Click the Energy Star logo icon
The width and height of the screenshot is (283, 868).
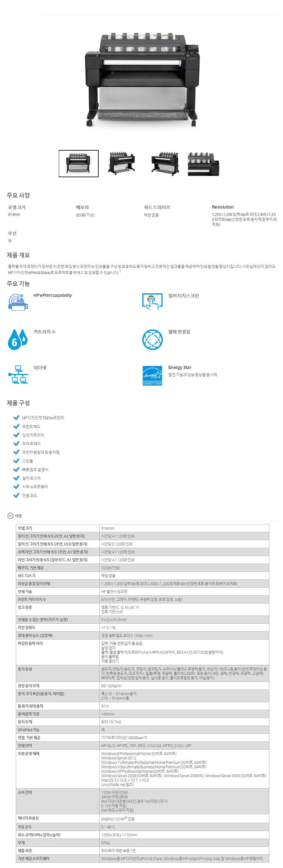click(152, 375)
